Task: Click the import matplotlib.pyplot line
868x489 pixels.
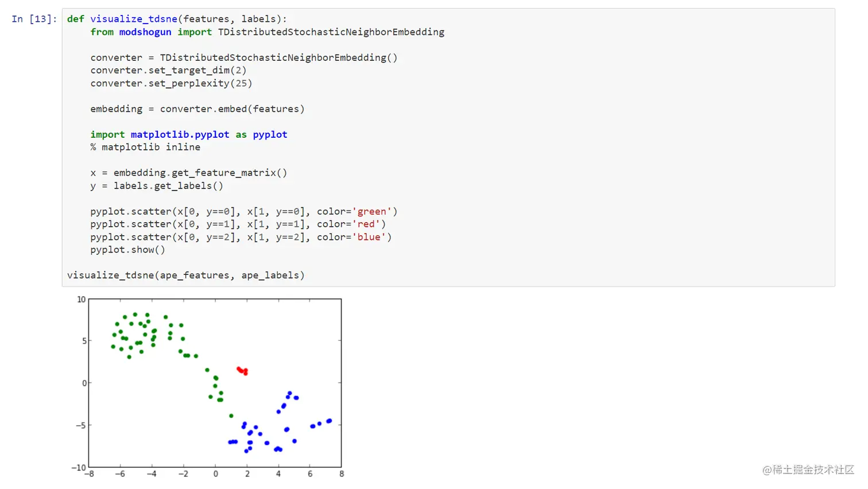Action: (x=188, y=134)
